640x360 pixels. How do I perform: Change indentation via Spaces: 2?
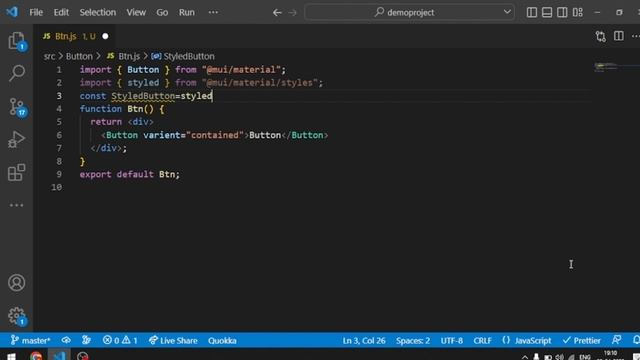tap(413, 340)
